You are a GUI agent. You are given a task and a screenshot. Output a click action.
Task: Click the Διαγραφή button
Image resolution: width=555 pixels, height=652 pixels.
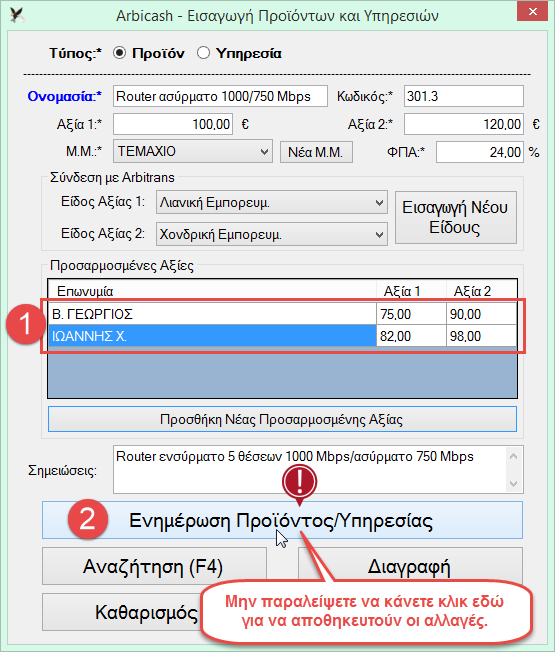pos(410,564)
